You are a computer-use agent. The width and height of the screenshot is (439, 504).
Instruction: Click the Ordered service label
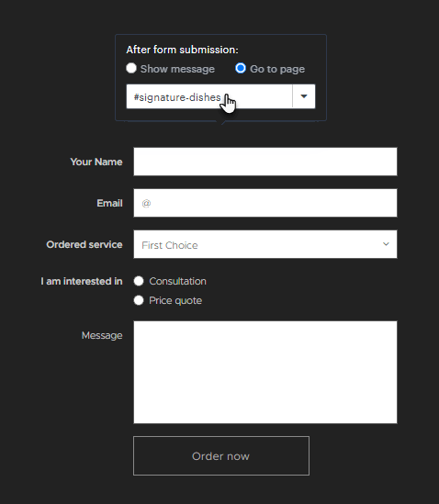84,244
